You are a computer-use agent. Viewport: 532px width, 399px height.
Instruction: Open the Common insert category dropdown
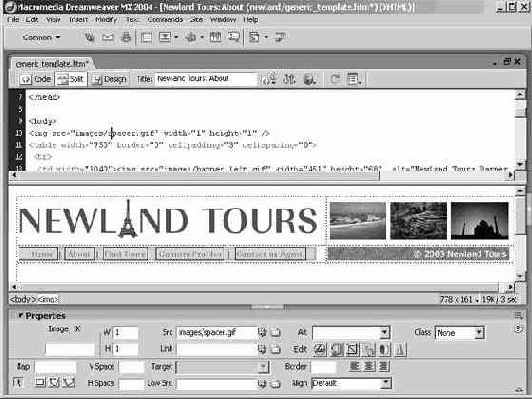[x=41, y=37]
